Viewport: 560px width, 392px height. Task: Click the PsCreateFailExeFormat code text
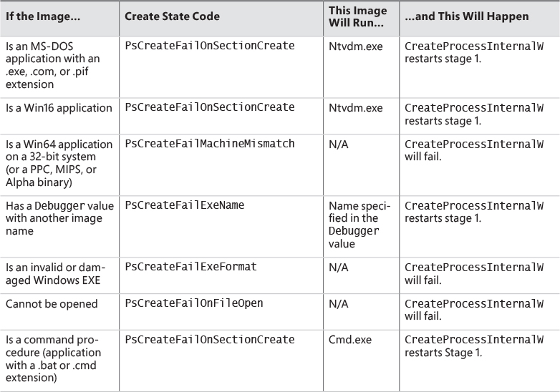pyautogui.click(x=190, y=267)
